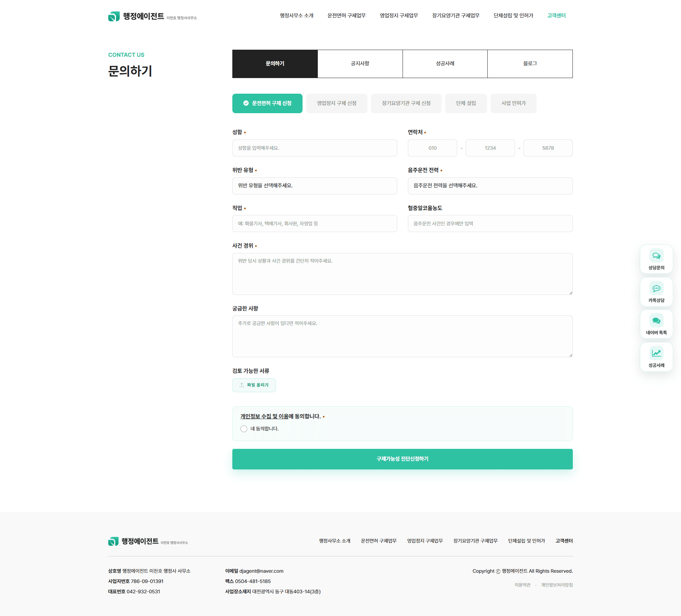Click the 행정에이전트 logo in the header

point(152,16)
